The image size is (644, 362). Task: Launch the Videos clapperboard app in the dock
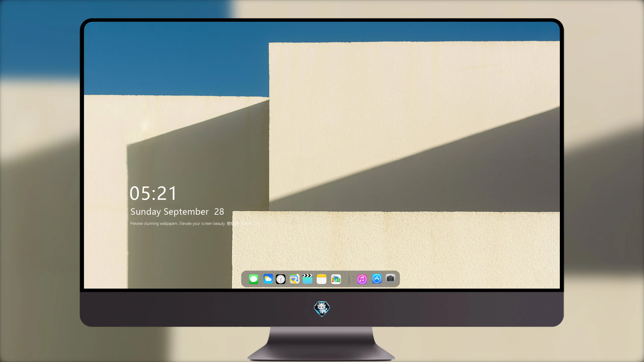[308, 279]
